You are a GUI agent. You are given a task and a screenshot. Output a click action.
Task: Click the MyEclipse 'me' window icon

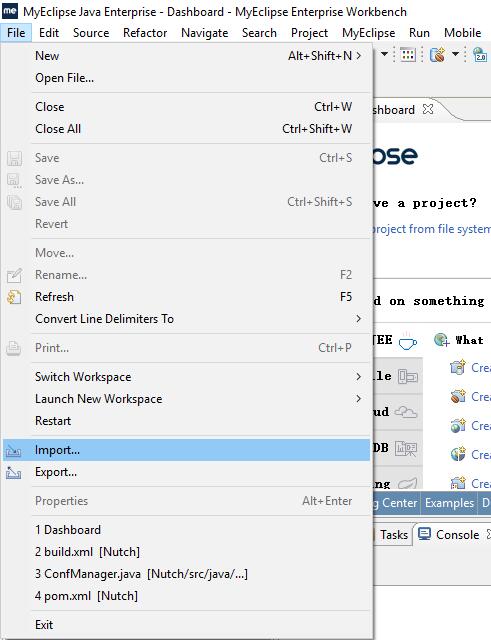pyautogui.click(x=10, y=11)
